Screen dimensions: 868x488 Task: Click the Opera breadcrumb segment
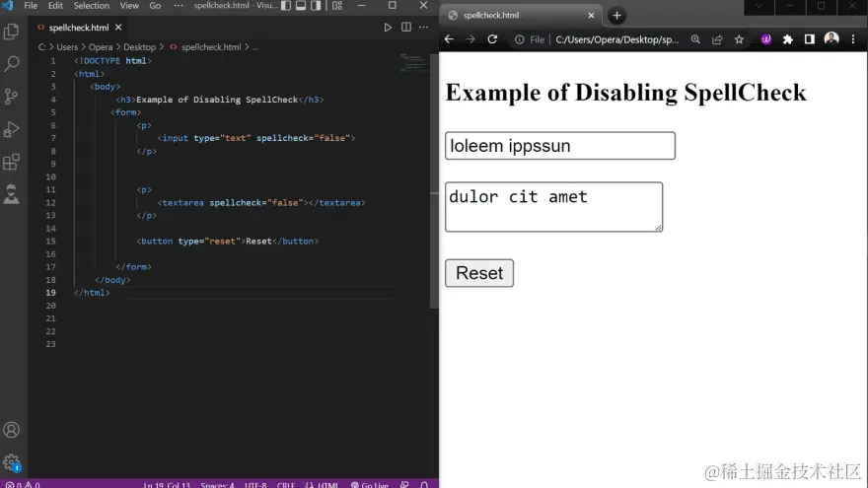(x=101, y=47)
